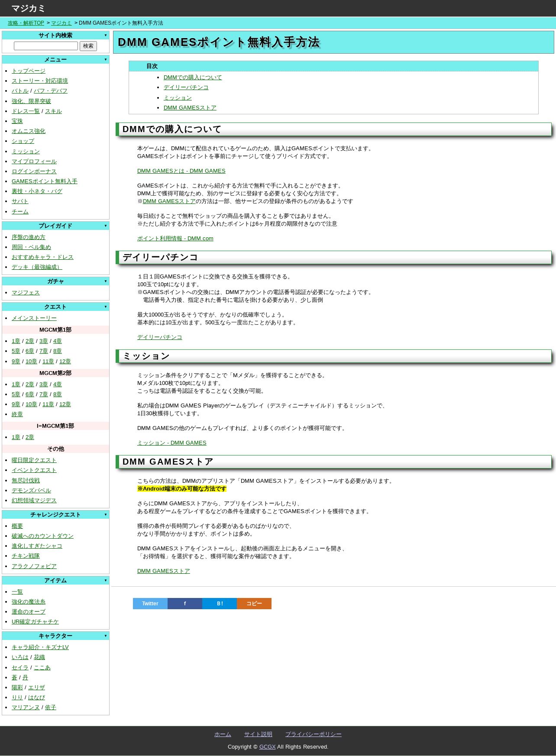Open the アラクノフォビア link
This screenshot has height=756, width=556.
[x=34, y=566]
